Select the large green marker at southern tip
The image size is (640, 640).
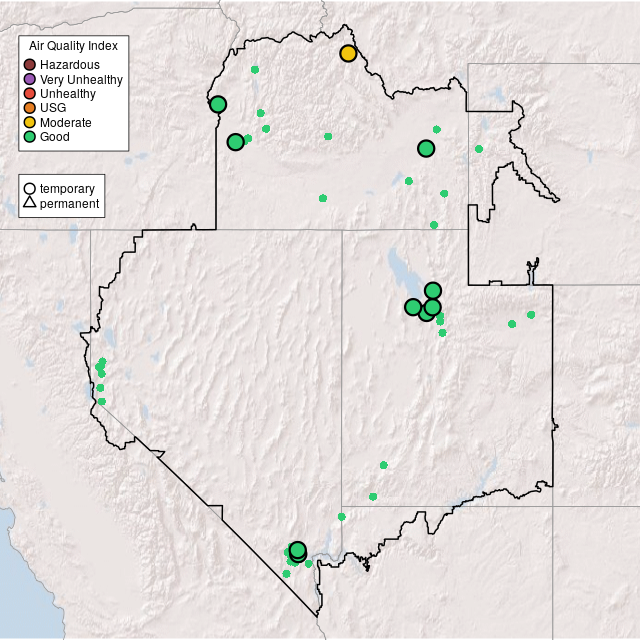pos(297,551)
